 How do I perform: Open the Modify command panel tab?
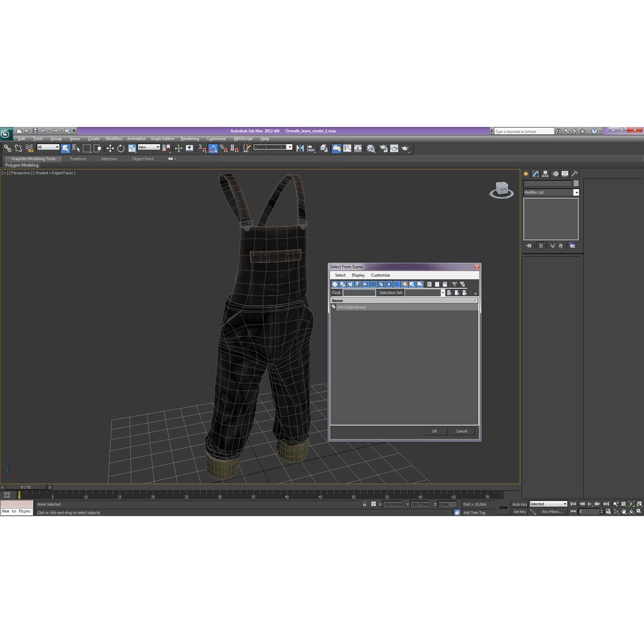pos(535,174)
